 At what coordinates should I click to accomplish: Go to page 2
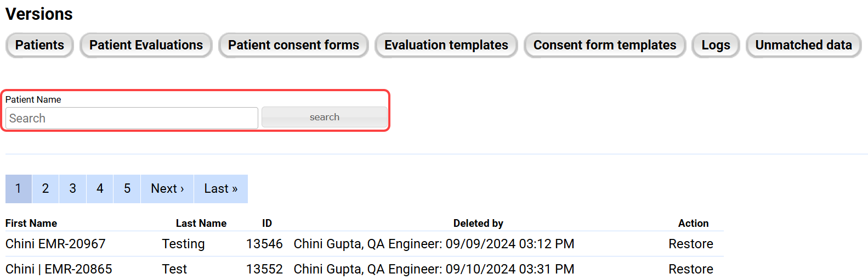46,189
